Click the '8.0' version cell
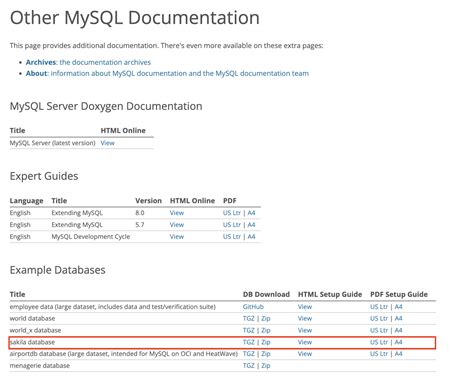The width and height of the screenshot is (474, 387). click(140, 213)
